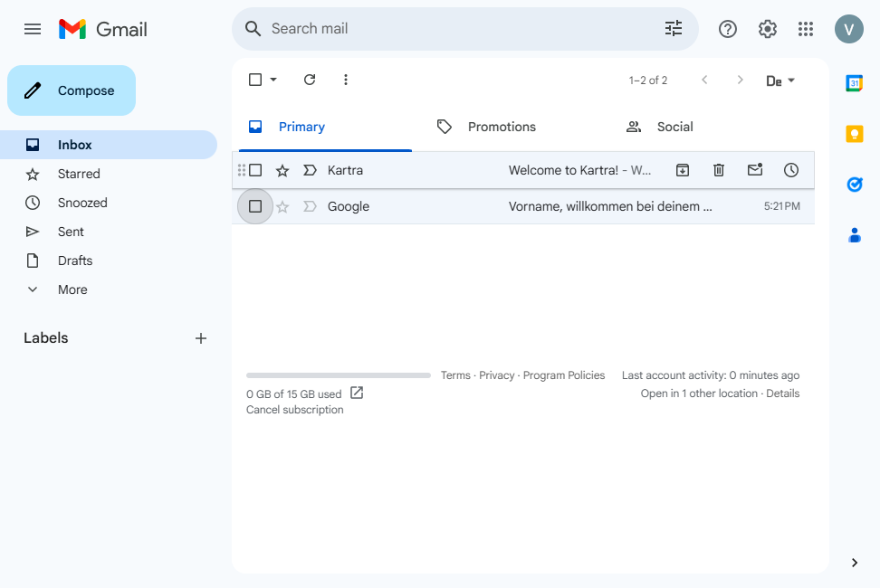Mark the Google email as important
The width and height of the screenshot is (880, 588).
tap(310, 206)
